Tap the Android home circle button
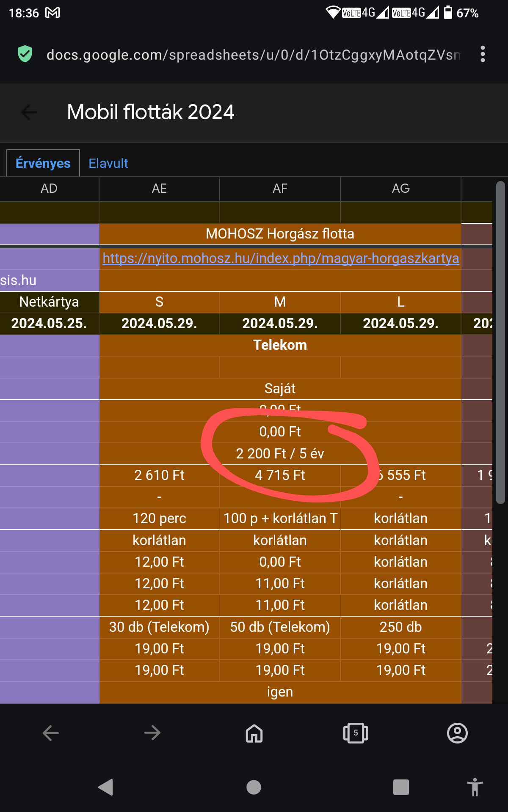 (x=254, y=787)
